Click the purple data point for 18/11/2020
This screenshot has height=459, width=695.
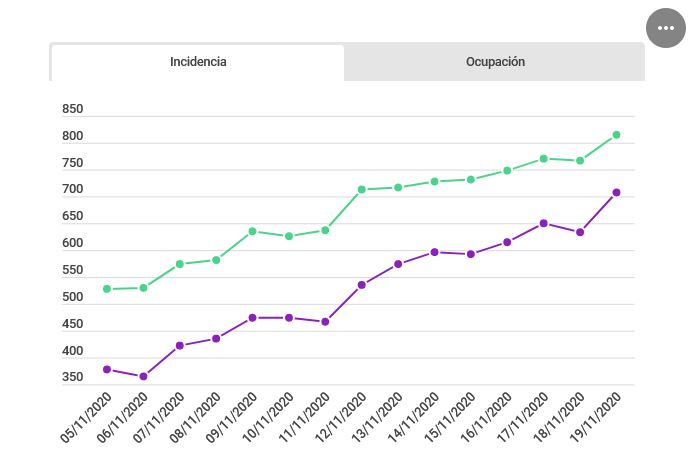580,232
